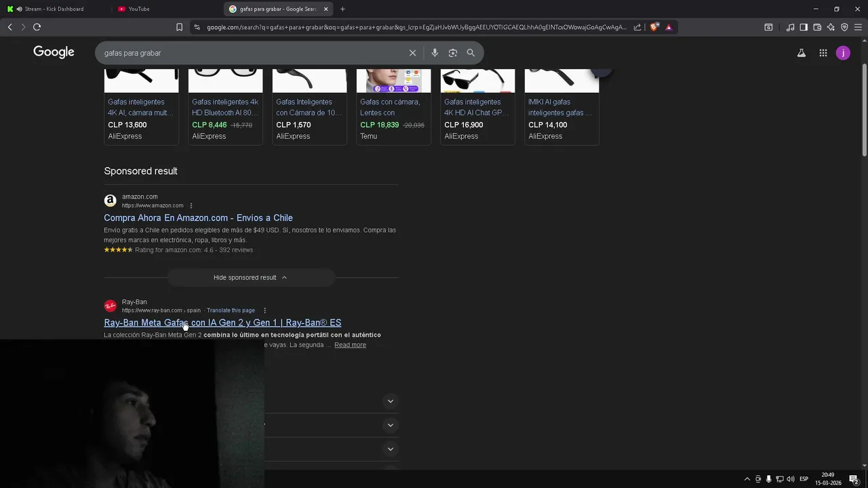Submit the search with the magnifier icon
The width and height of the screenshot is (868, 488).
[471, 53]
